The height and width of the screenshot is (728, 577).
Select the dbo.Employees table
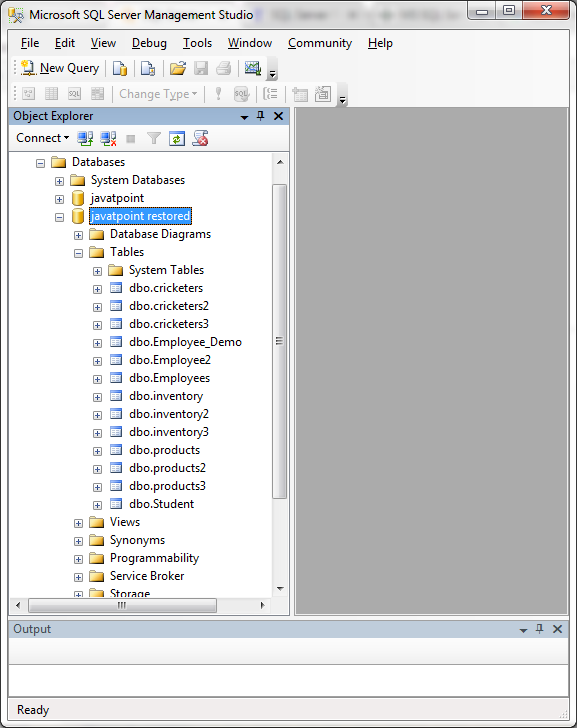coord(169,378)
